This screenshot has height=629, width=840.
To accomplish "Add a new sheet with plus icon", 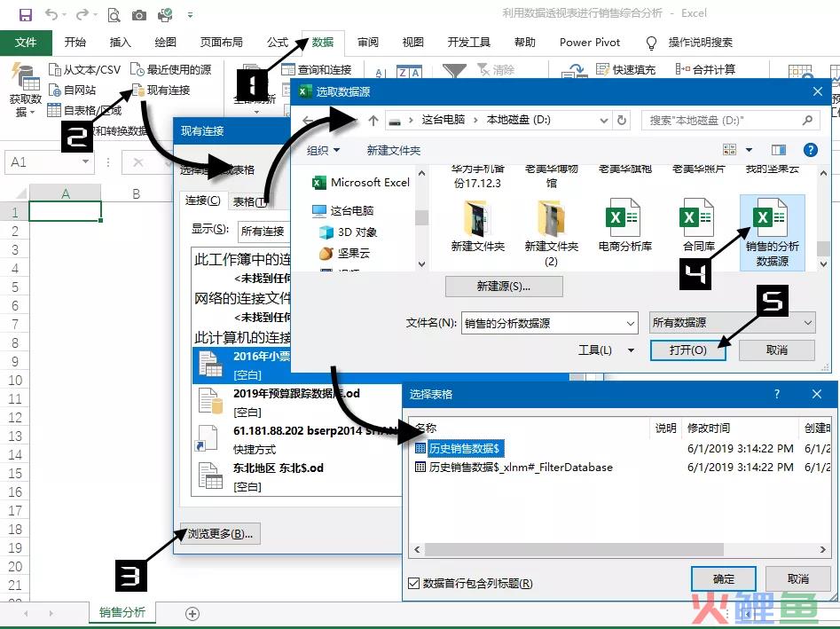I will [192, 613].
